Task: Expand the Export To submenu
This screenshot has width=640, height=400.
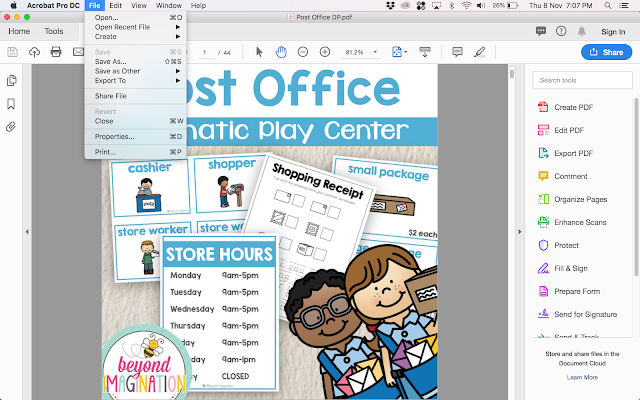Action: pos(136,81)
